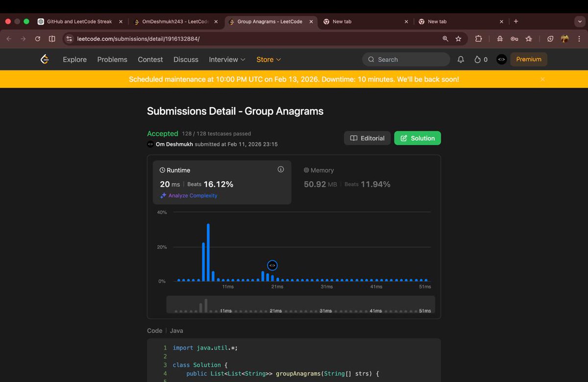Click the LeetCode Search field

406,59
